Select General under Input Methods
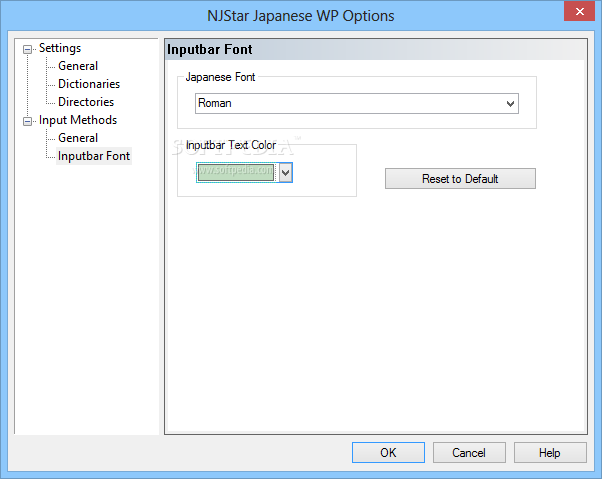 78,138
